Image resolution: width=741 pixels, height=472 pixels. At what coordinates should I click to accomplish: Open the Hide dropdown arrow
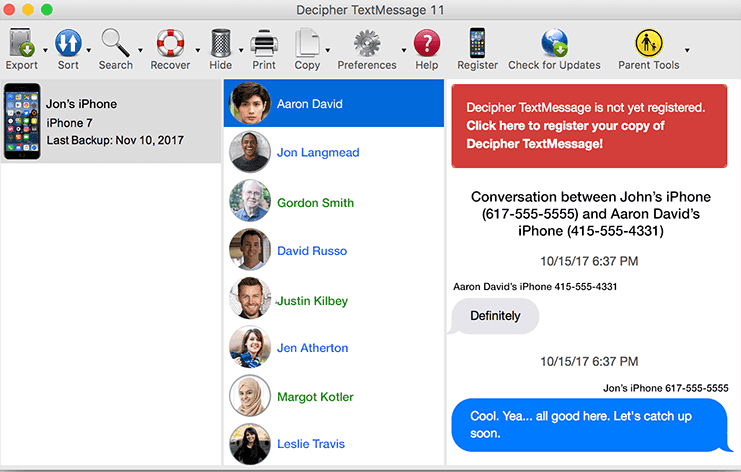(x=241, y=50)
